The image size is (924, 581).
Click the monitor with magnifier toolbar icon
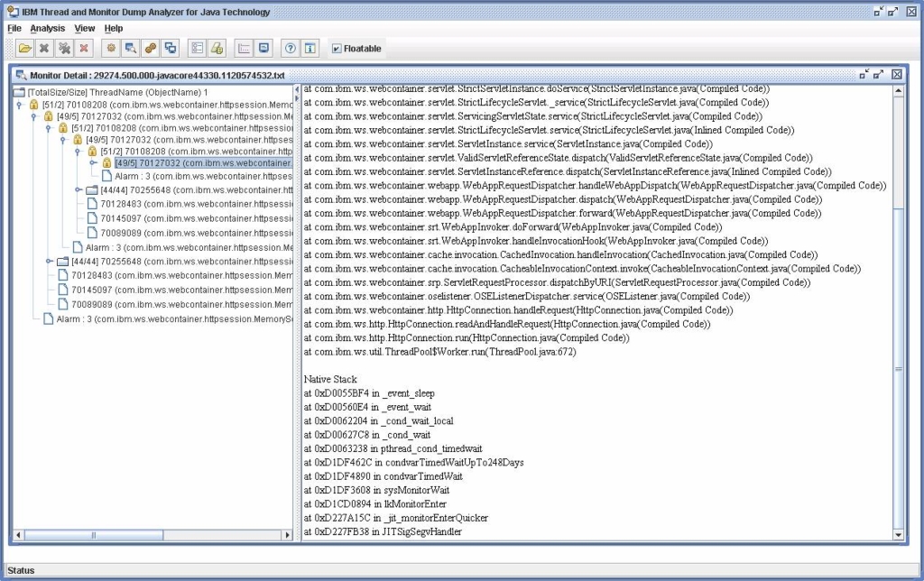131,49
